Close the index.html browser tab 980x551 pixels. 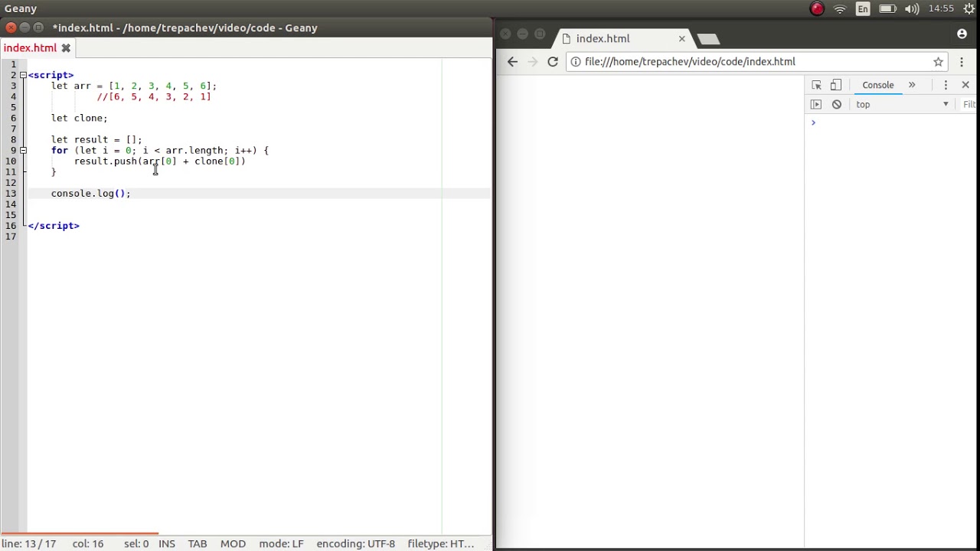681,38
